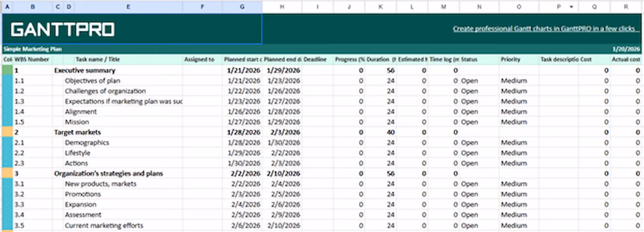Select the Assigned to header cell

tap(203, 60)
